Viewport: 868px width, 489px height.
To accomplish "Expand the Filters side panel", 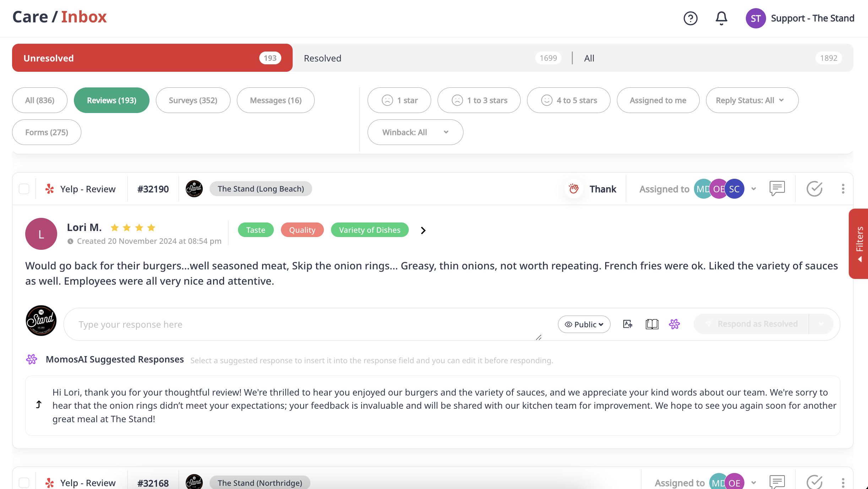I will click(859, 244).
